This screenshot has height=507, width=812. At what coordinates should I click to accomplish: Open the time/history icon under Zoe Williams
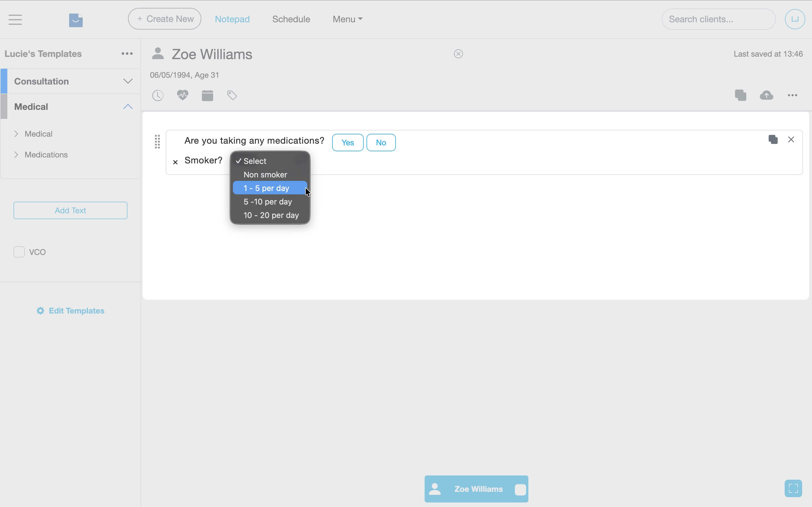(158, 95)
